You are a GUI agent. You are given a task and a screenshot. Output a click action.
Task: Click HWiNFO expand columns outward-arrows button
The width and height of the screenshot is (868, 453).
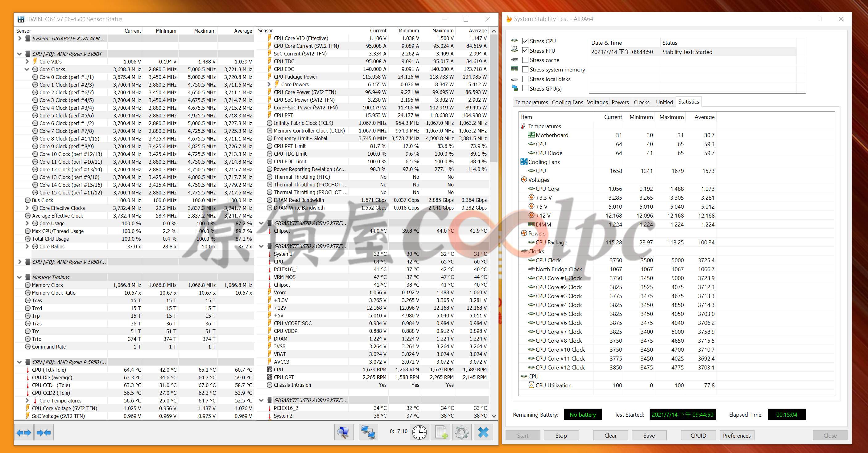(x=24, y=432)
